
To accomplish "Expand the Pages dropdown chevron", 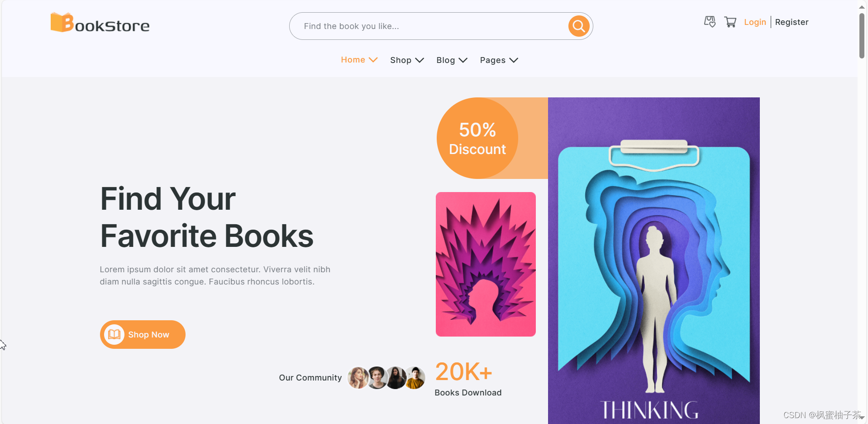I will click(514, 60).
